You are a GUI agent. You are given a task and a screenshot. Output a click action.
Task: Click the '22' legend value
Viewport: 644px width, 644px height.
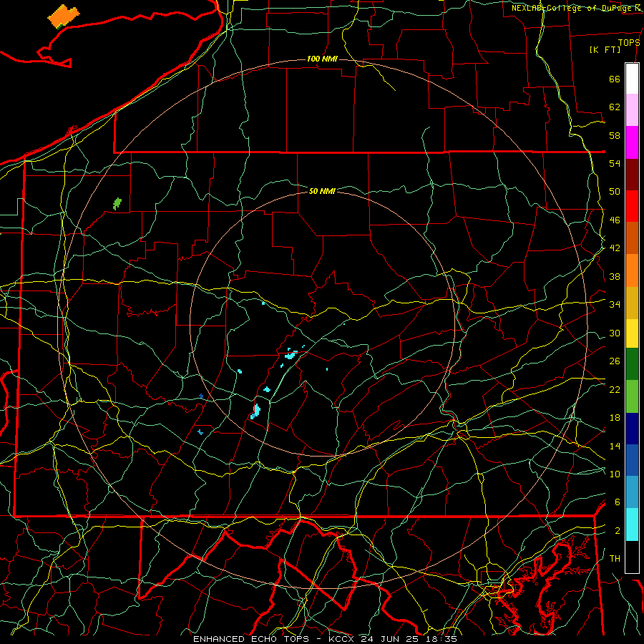(615, 389)
